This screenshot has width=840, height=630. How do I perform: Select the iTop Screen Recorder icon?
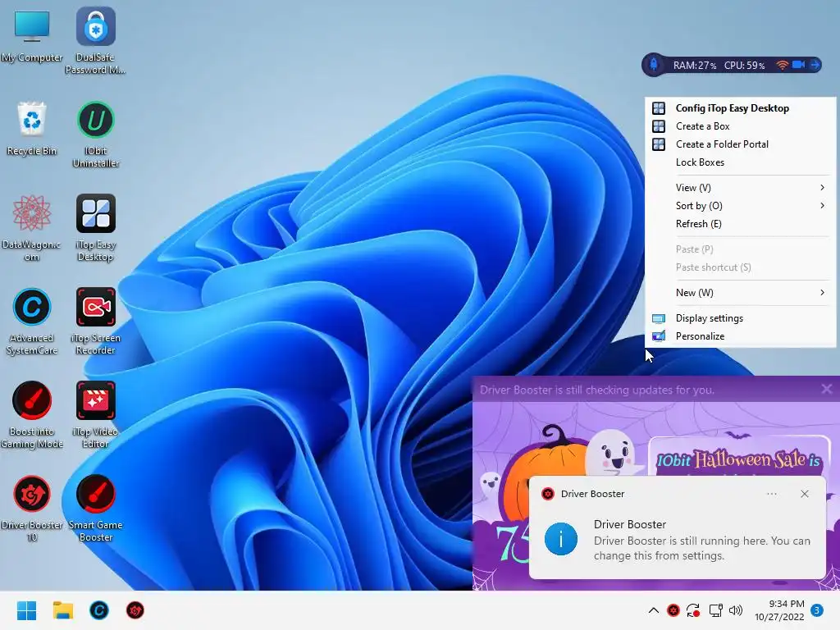pyautogui.click(x=95, y=322)
